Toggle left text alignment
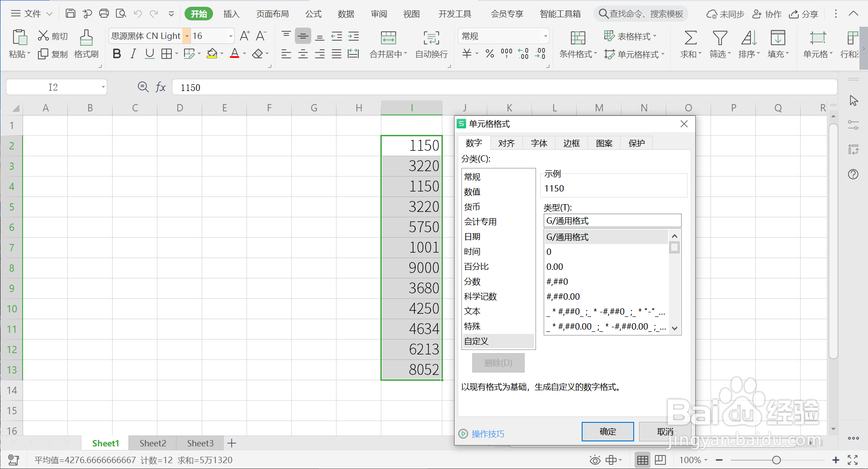This screenshot has width=868, height=469. (x=286, y=54)
